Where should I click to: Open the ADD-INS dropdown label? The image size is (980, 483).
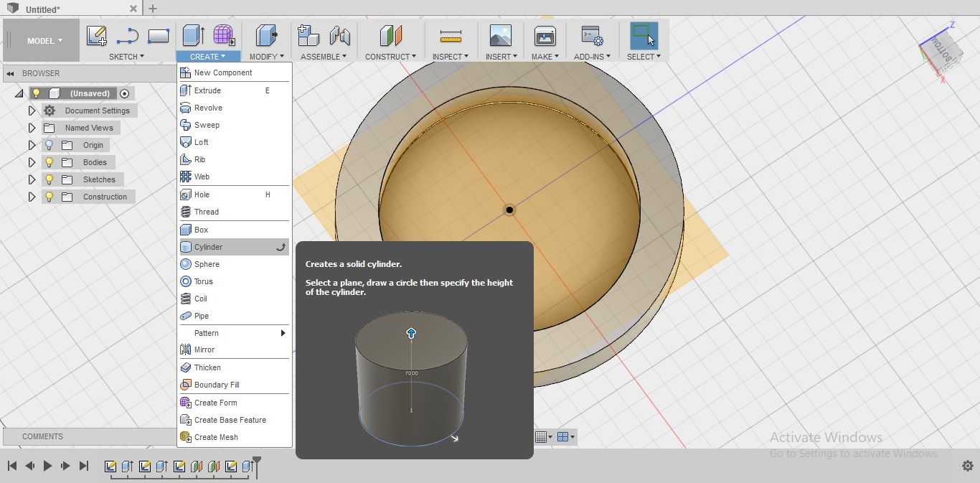592,57
